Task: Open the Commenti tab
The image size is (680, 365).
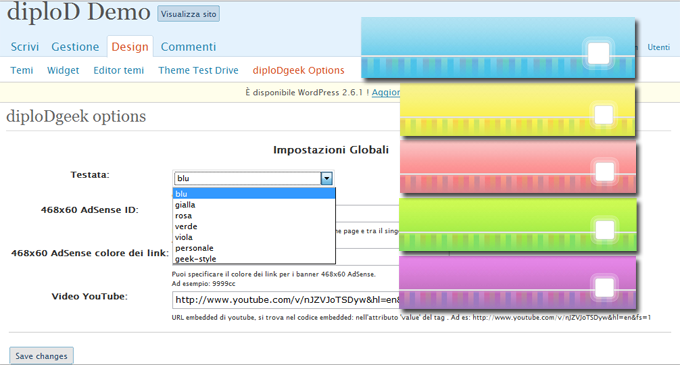Action: point(188,47)
